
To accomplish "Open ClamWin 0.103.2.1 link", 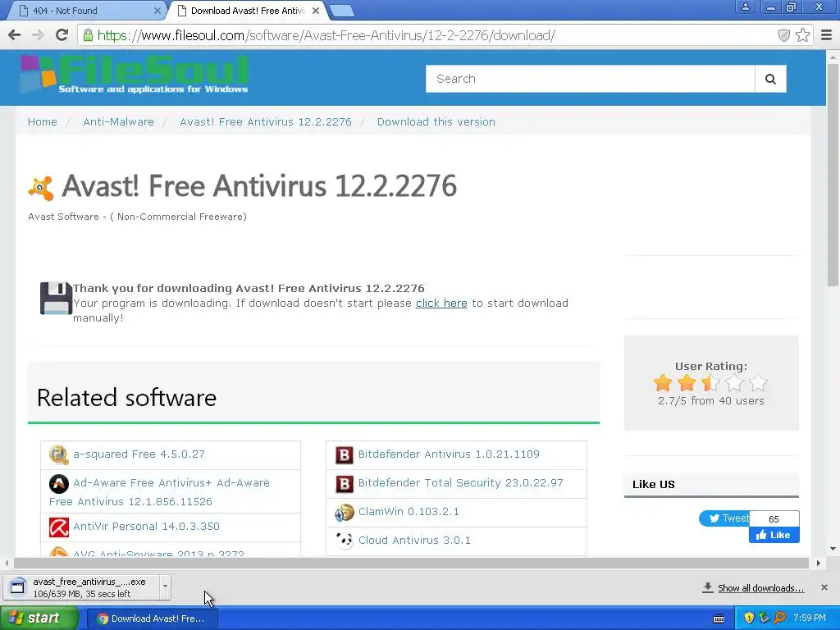I will tap(409, 512).
